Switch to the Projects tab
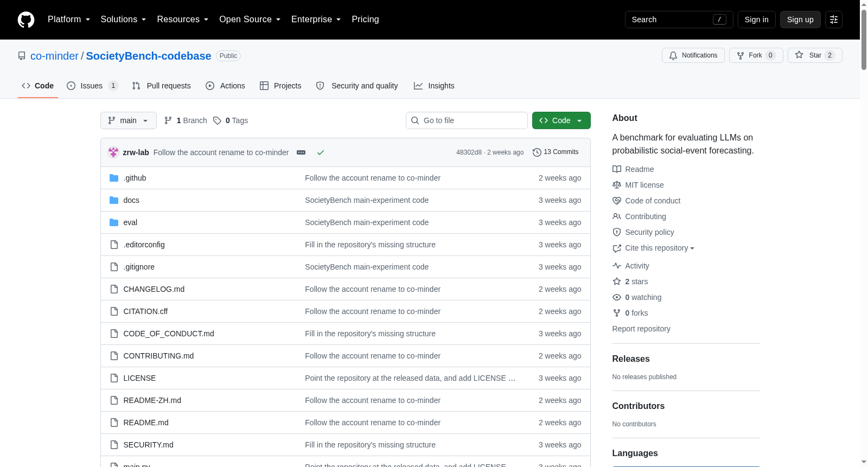 pyautogui.click(x=280, y=86)
